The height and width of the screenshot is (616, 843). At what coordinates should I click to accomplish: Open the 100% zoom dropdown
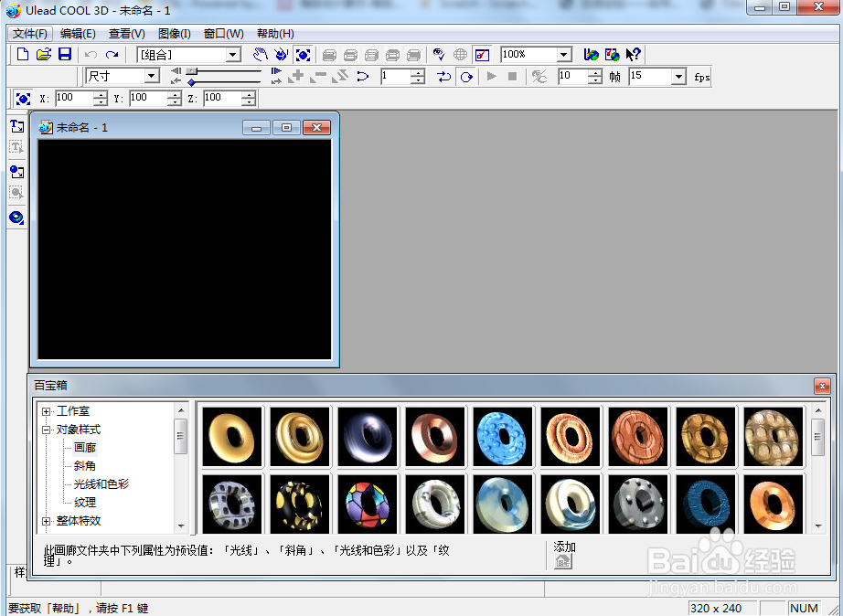coord(563,54)
